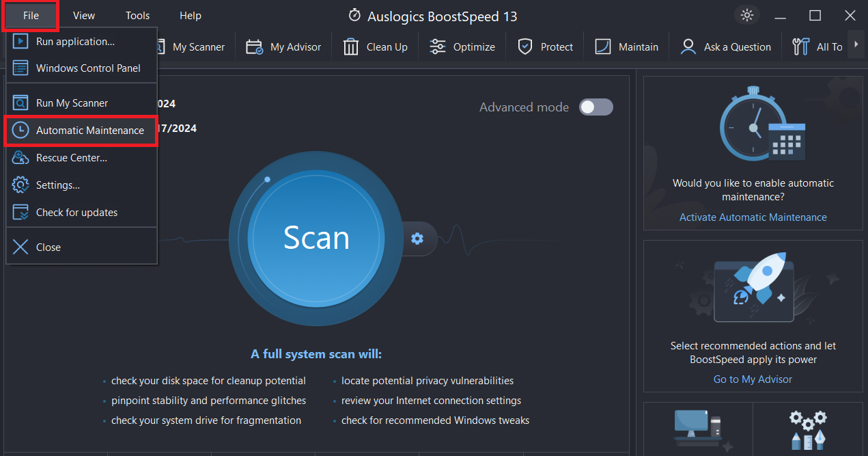Follow the Go to My Advisor link
Viewport: 868px width, 456px height.
(x=753, y=379)
